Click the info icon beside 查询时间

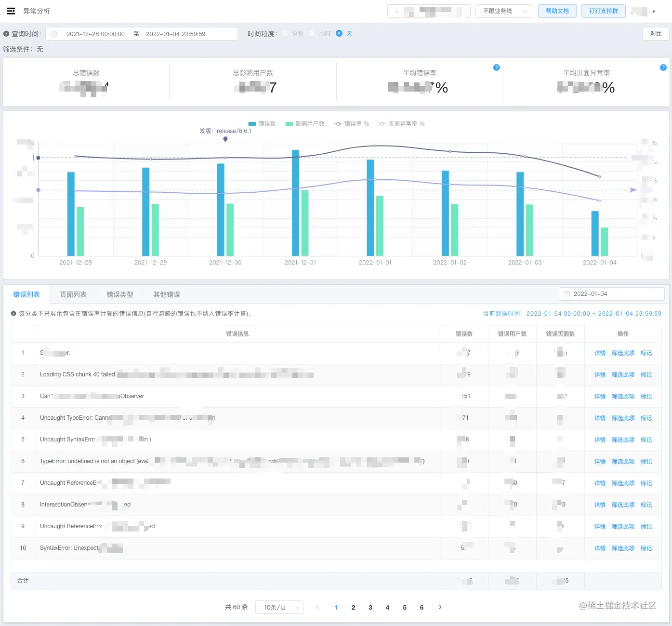pos(6,34)
